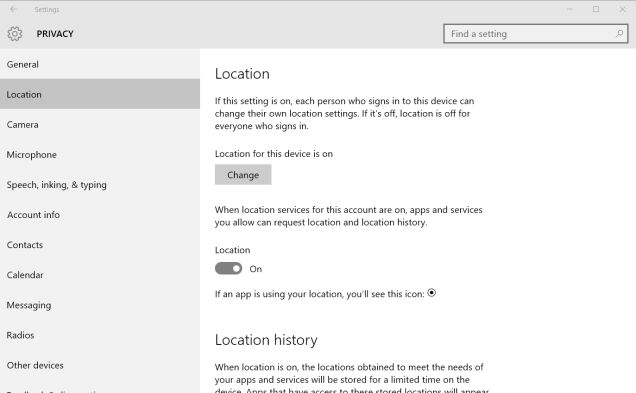Go to Calendar privacy settings

click(x=100, y=275)
